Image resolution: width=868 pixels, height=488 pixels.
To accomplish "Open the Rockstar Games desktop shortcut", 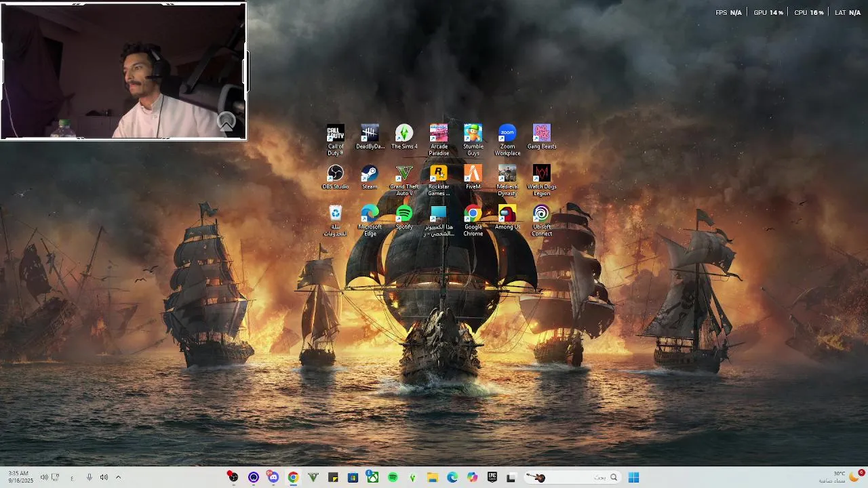I will (x=439, y=180).
